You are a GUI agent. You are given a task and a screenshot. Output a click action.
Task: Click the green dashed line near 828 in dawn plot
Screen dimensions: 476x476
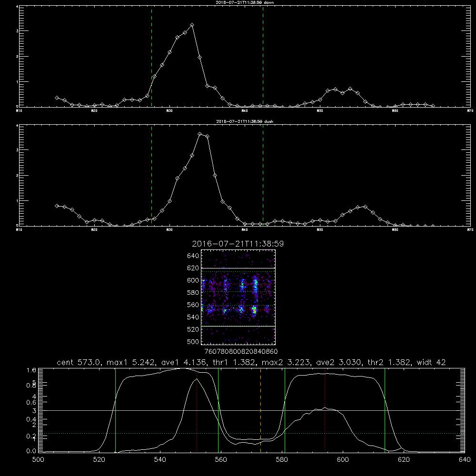click(151, 56)
